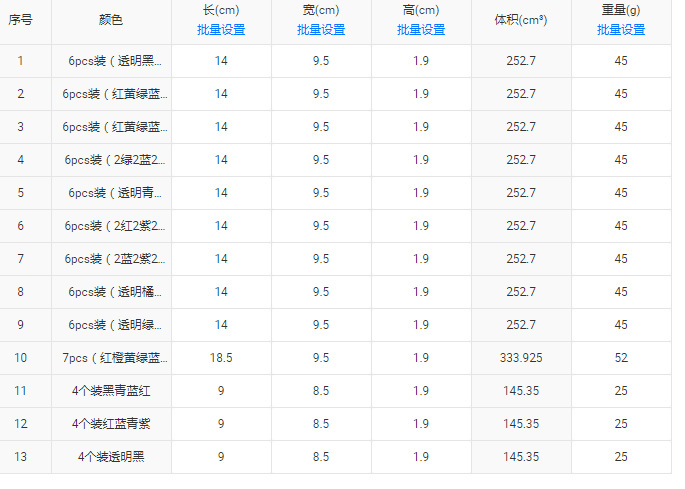Click width value 9.5 in row 1
The height and width of the screenshot is (489, 685).
point(321,61)
